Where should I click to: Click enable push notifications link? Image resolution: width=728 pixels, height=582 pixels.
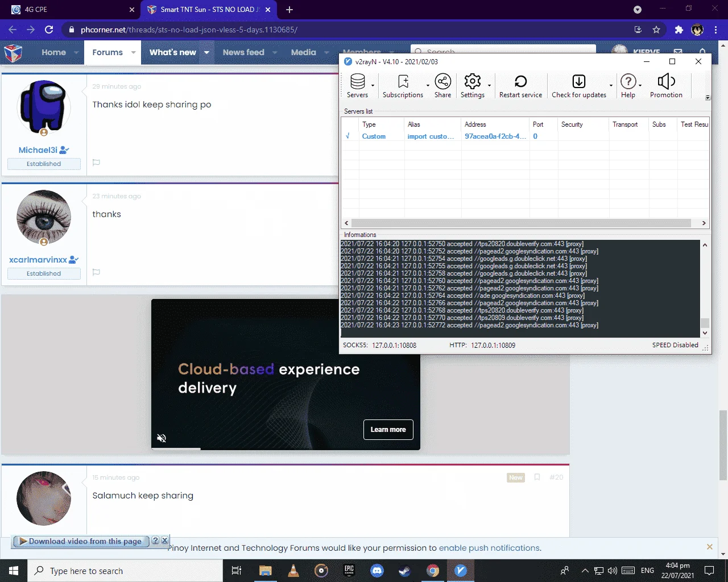[489, 548]
